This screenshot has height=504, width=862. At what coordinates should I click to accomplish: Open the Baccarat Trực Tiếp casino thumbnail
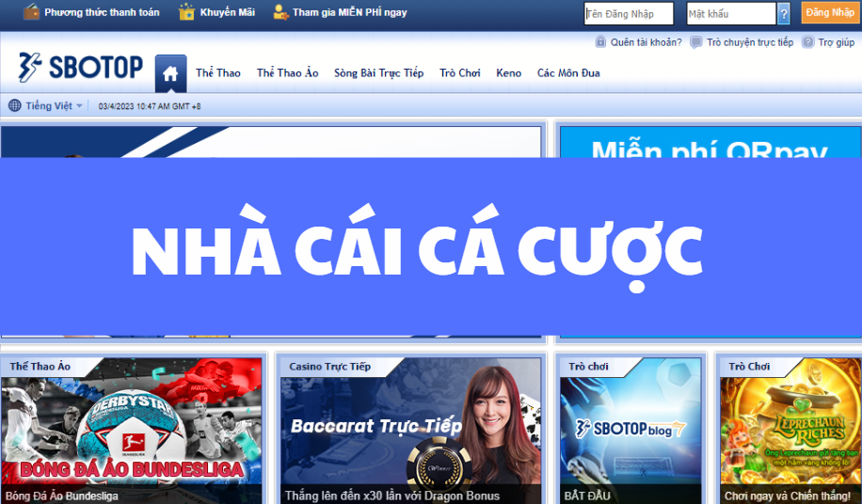410,431
